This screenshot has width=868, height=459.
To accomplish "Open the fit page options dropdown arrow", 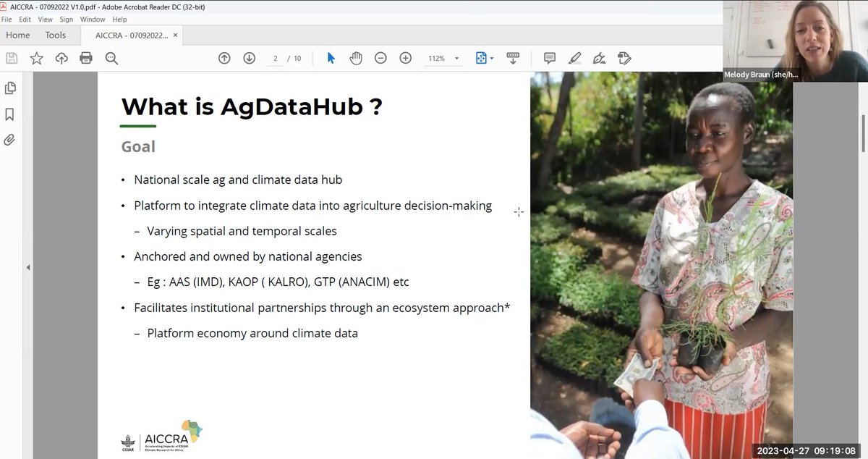I will click(492, 59).
